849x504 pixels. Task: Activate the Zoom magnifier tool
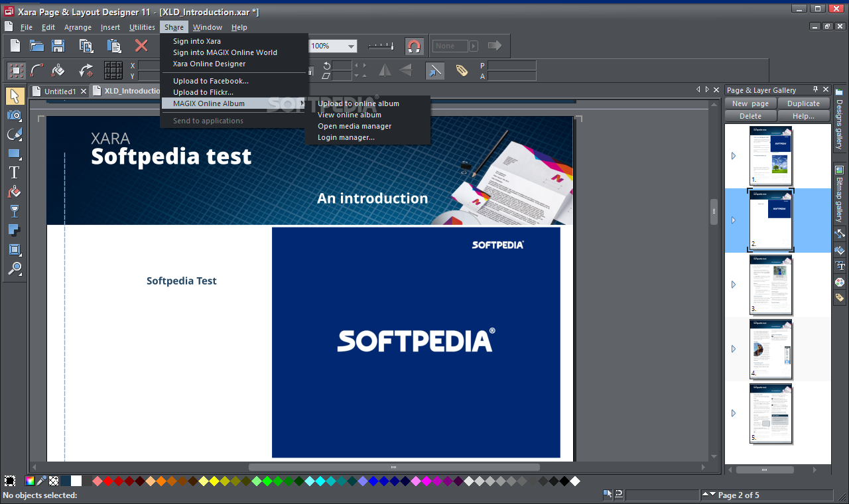15,269
